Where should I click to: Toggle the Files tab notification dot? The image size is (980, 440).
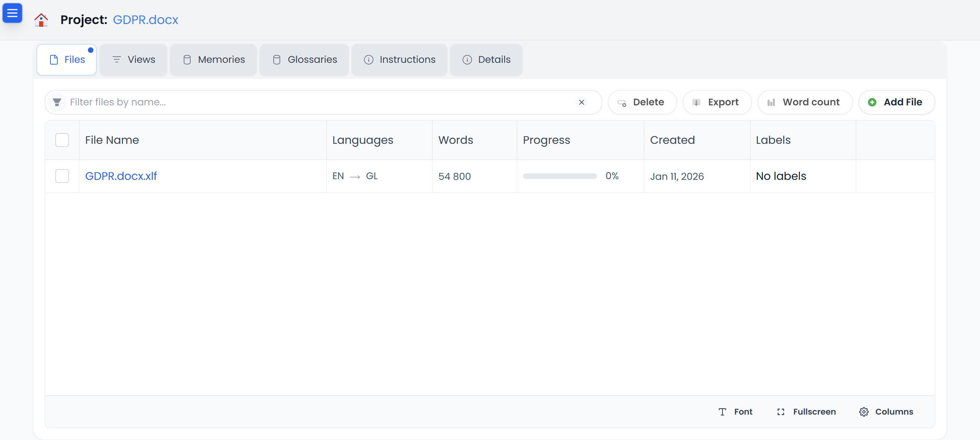point(91,49)
